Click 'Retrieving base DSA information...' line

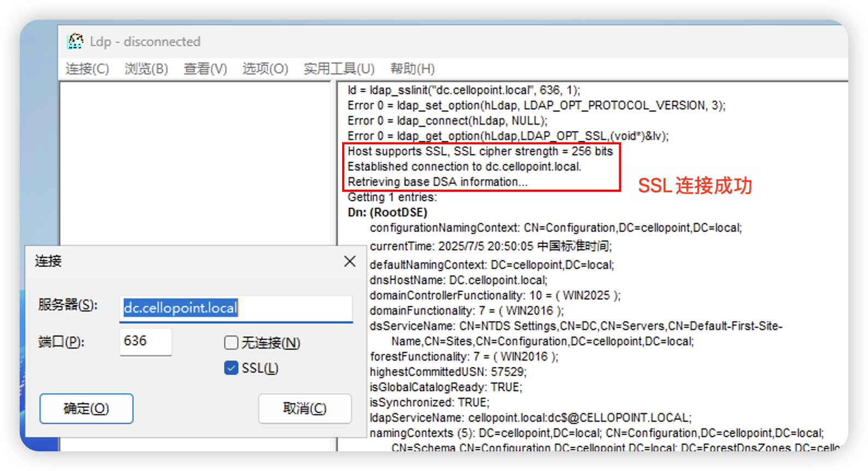[x=437, y=182]
